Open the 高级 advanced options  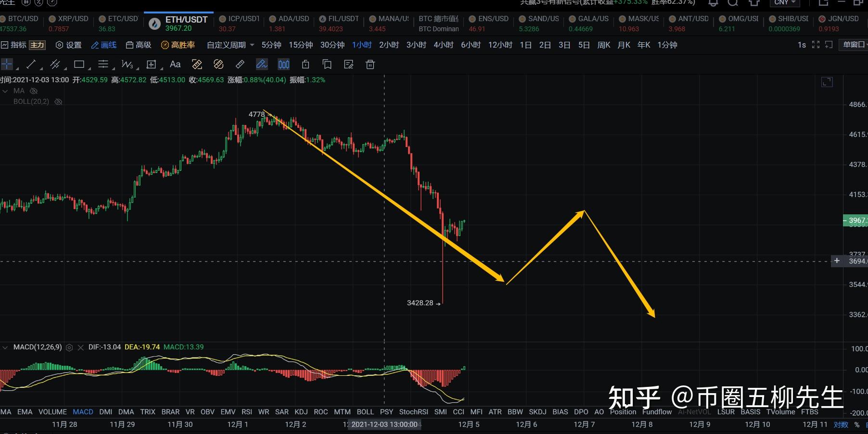click(139, 45)
